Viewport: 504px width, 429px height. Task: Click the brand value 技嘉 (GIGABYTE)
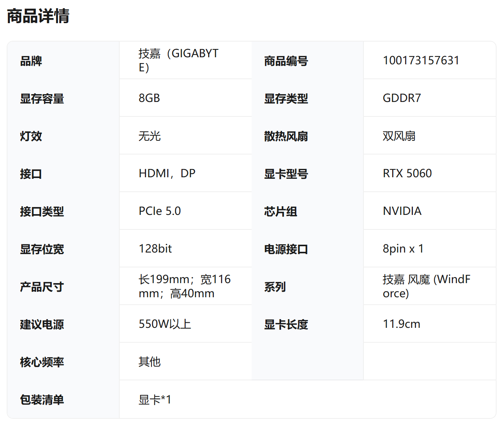179,60
